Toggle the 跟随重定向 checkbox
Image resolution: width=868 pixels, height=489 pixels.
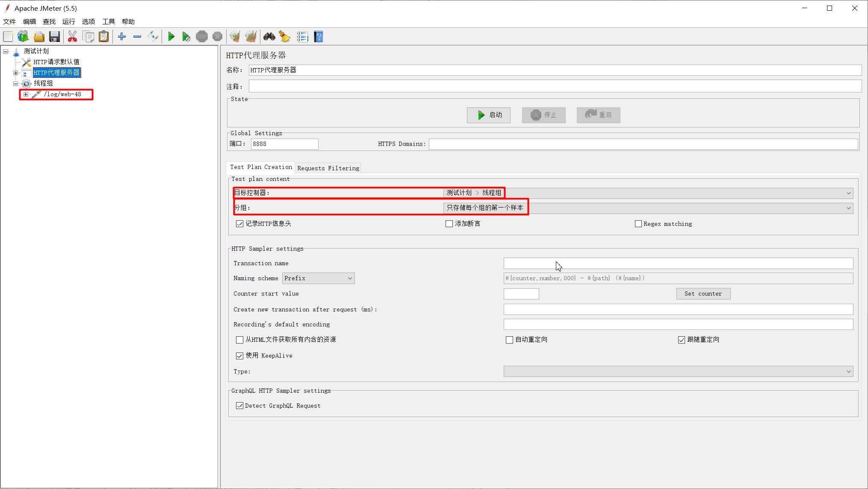click(682, 340)
